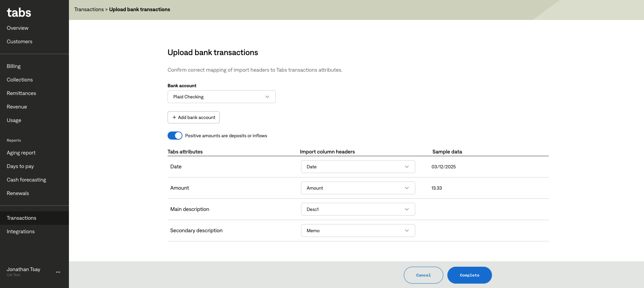Open the Aging report
Image resolution: width=644 pixels, height=288 pixels.
pos(21,153)
